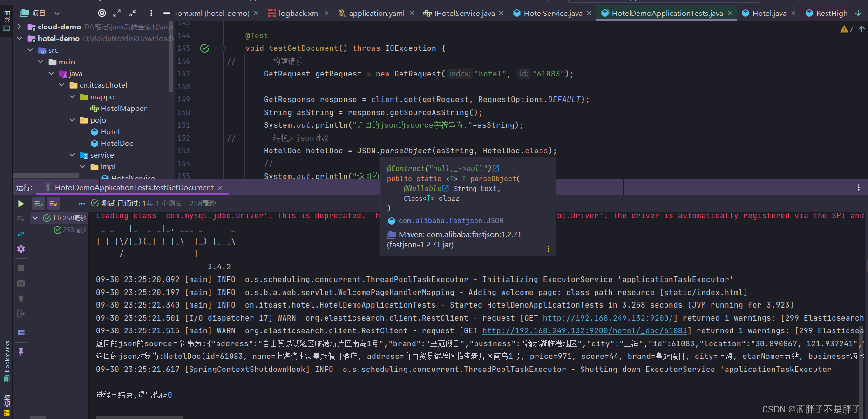Collapse the service package
868x419 pixels.
72,155
